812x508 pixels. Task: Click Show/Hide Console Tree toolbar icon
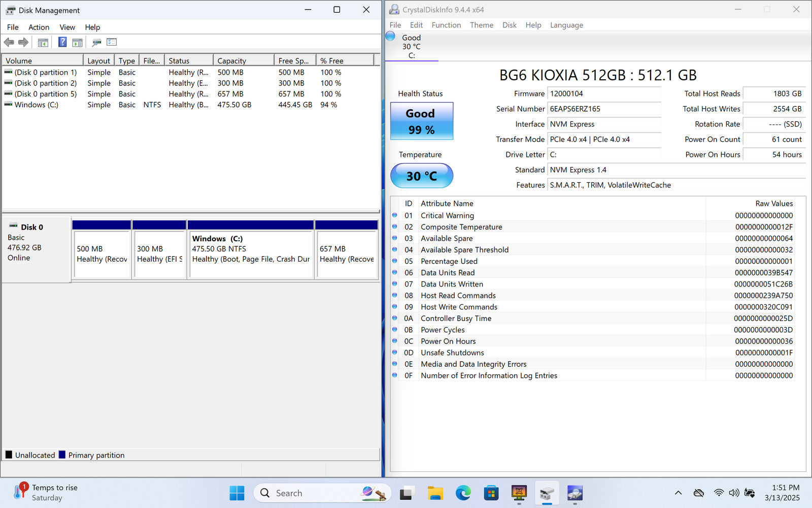43,43
